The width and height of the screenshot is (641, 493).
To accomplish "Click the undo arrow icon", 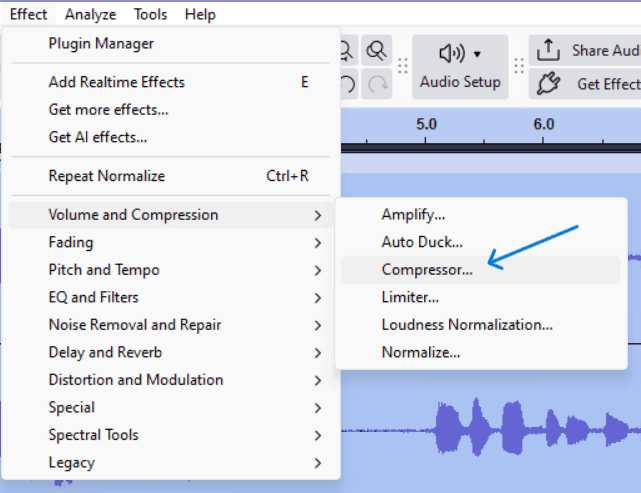I will (x=348, y=85).
